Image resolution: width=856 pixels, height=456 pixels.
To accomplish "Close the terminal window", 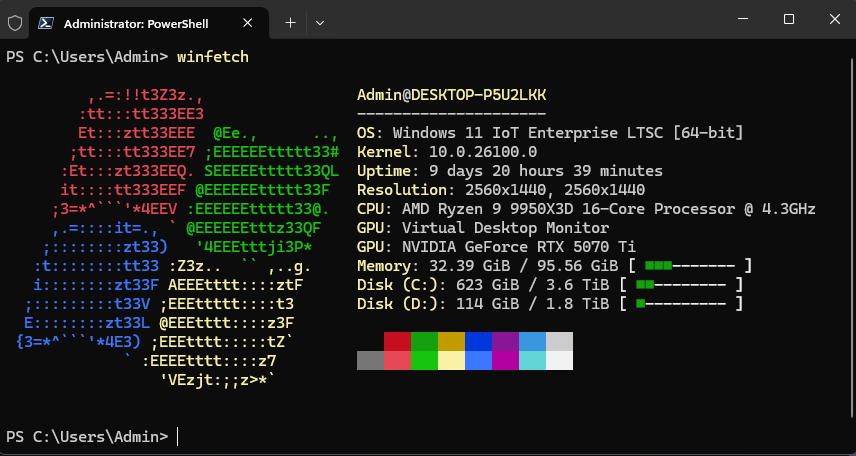I will (x=834, y=19).
